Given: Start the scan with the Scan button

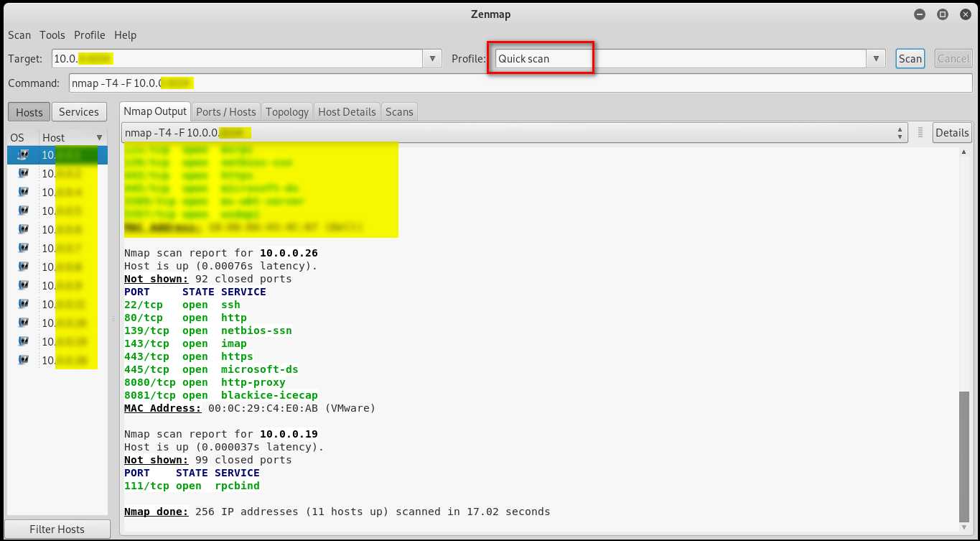Looking at the screenshot, I should point(910,59).
